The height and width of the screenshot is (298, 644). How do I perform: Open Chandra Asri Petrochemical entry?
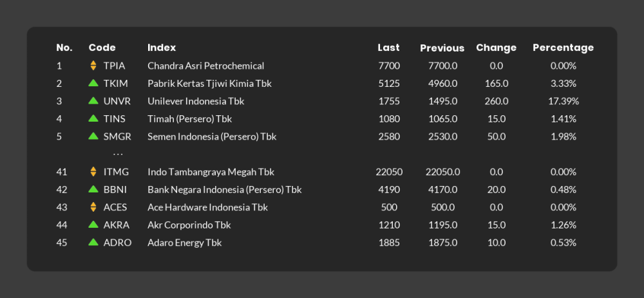pos(206,66)
